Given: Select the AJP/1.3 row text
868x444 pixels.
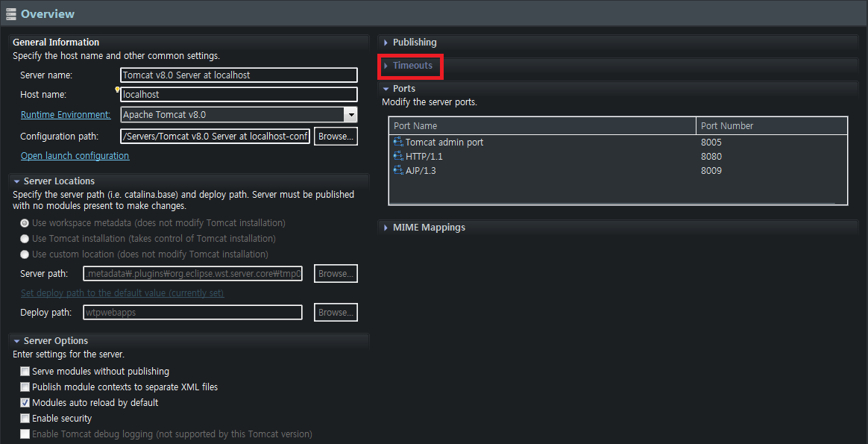Looking at the screenshot, I should [x=421, y=171].
